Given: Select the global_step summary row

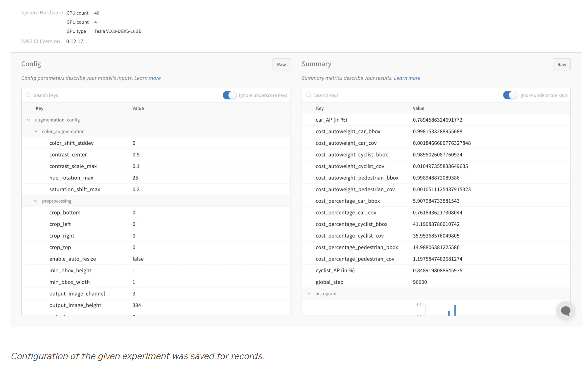Looking at the screenshot, I should pos(329,282).
